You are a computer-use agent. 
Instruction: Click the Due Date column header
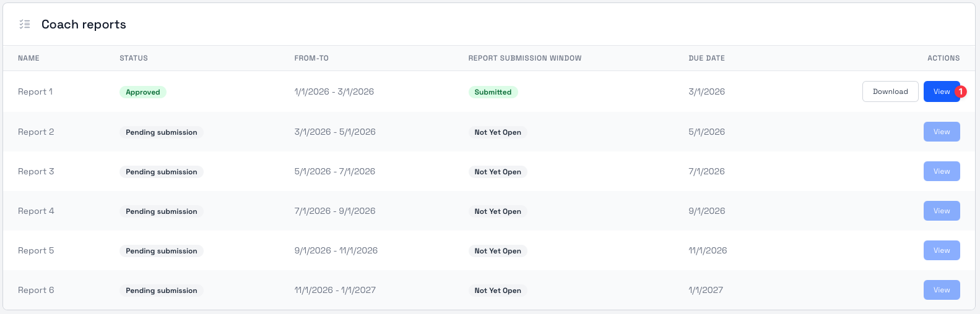click(x=706, y=58)
